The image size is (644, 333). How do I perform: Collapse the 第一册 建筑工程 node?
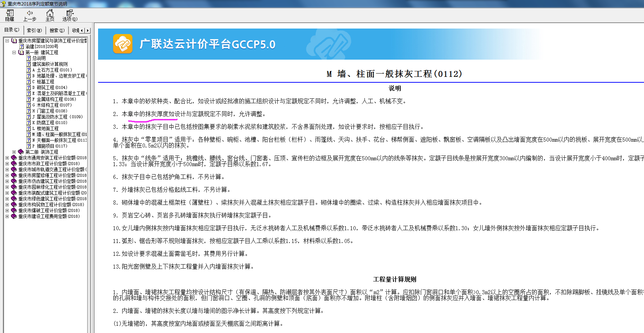pos(14,52)
